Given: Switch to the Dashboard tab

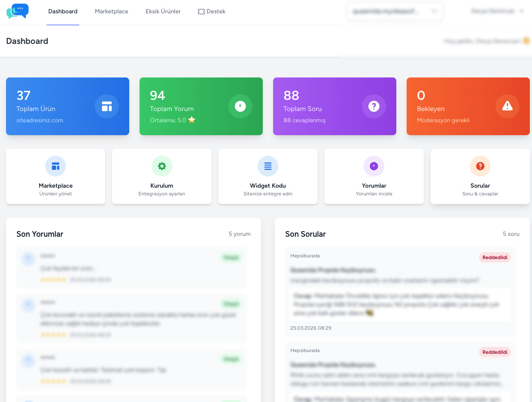Looking at the screenshot, I should click(63, 12).
